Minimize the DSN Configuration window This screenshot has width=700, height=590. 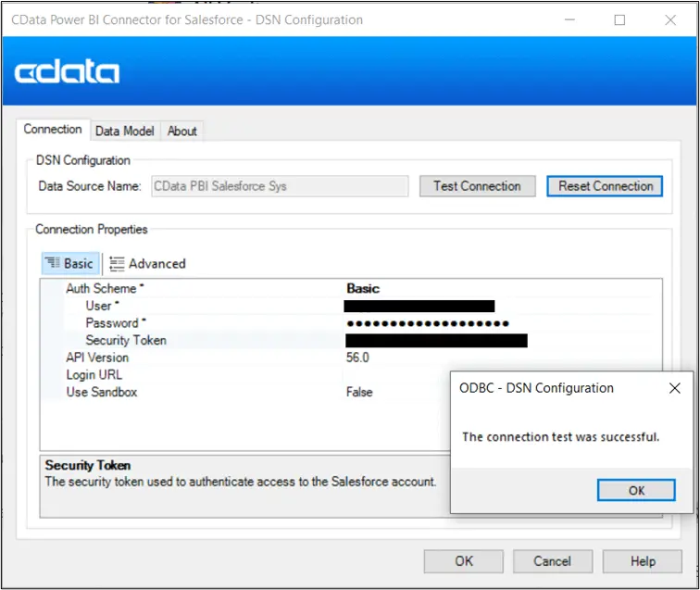[x=569, y=19]
